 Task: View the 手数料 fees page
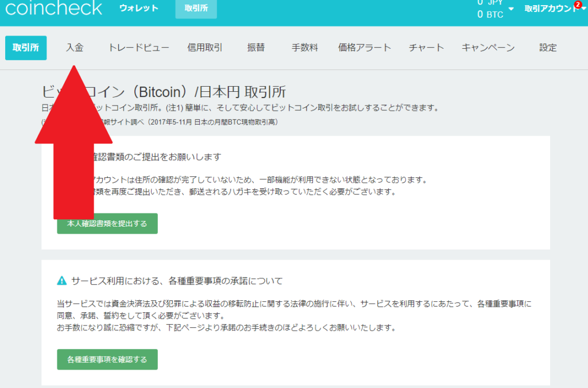pos(305,48)
